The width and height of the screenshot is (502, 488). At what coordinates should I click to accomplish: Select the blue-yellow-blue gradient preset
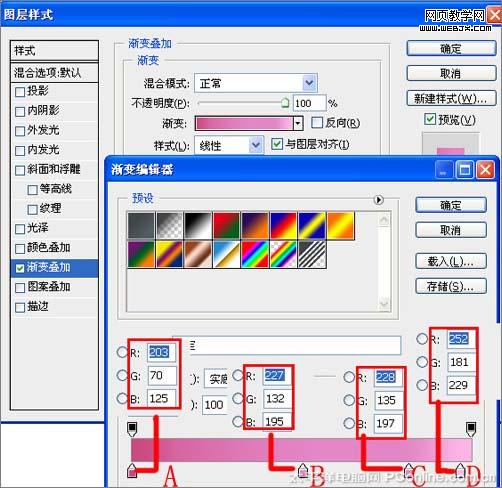pyautogui.click(x=312, y=226)
